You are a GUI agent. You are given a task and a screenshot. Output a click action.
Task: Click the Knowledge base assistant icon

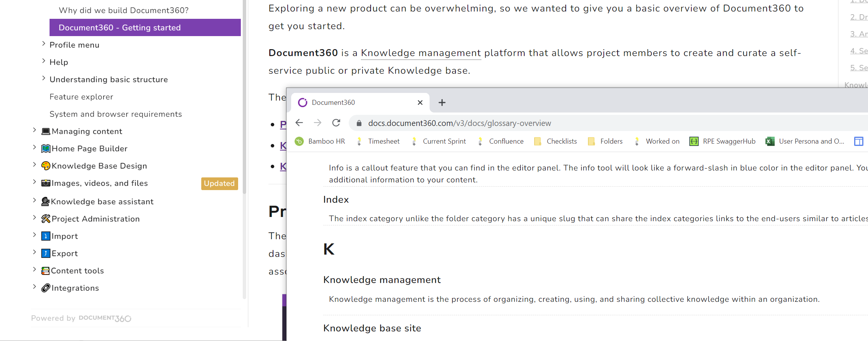tap(45, 201)
